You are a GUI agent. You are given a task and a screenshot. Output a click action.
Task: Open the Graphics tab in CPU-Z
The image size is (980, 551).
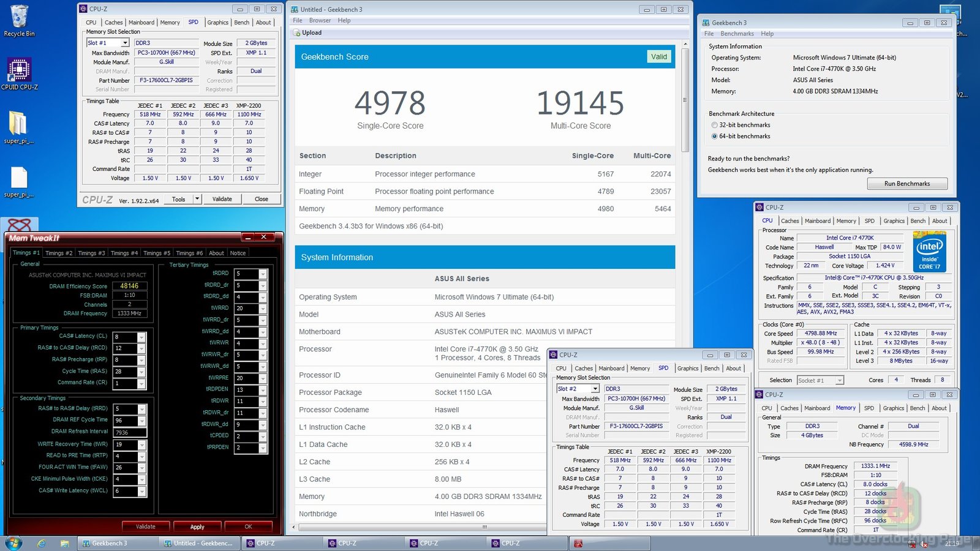[217, 23]
